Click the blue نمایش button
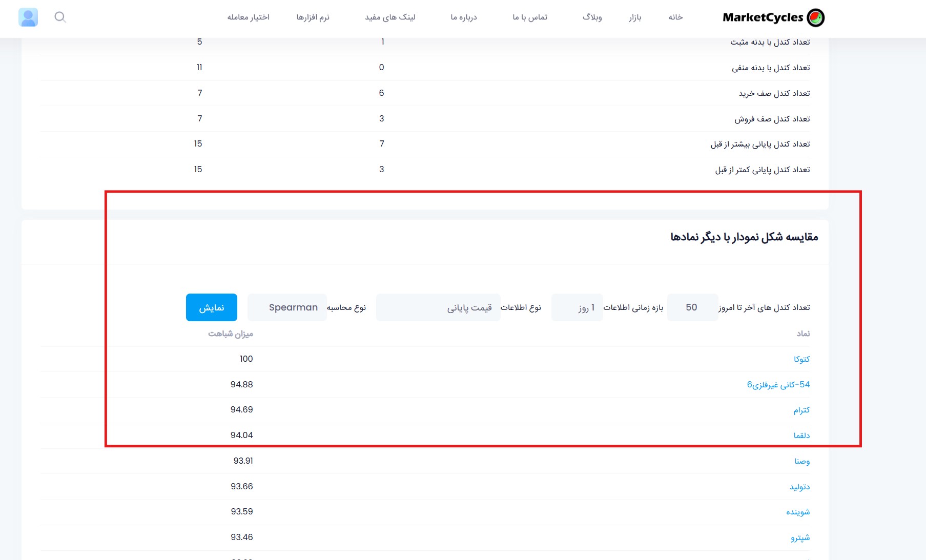 tap(212, 307)
